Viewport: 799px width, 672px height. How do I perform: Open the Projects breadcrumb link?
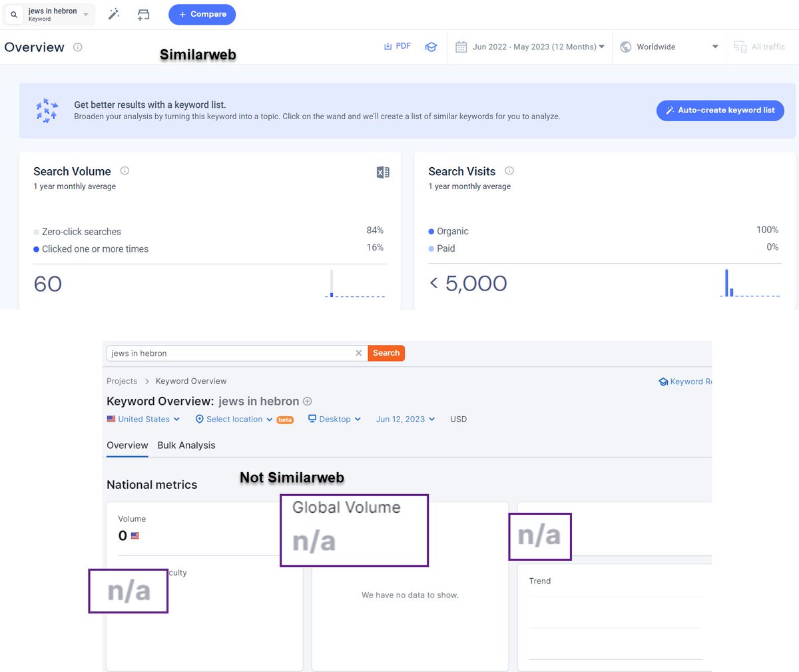point(122,381)
